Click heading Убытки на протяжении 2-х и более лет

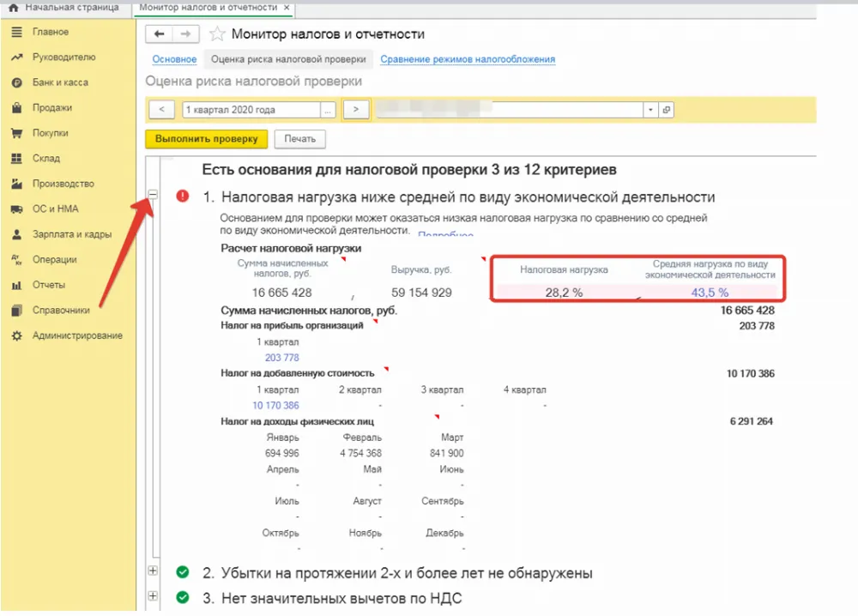407,573
